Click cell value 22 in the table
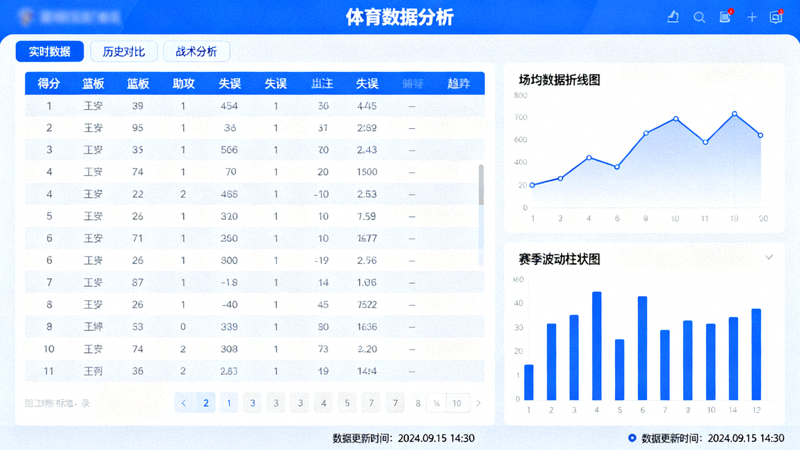Viewport: 800px width, 450px height. (138, 194)
